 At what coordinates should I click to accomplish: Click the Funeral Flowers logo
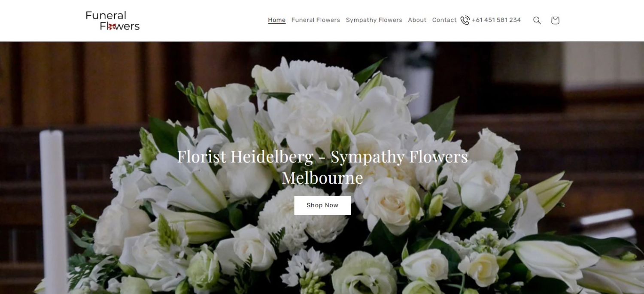tap(112, 21)
